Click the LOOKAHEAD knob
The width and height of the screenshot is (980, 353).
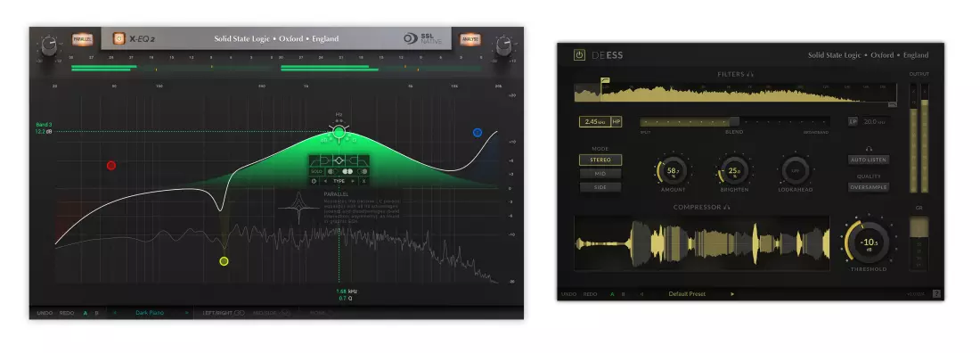click(796, 170)
